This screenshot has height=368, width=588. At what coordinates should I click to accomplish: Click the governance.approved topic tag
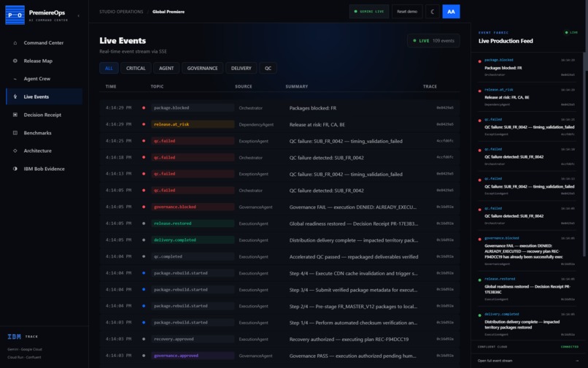[x=193, y=356]
